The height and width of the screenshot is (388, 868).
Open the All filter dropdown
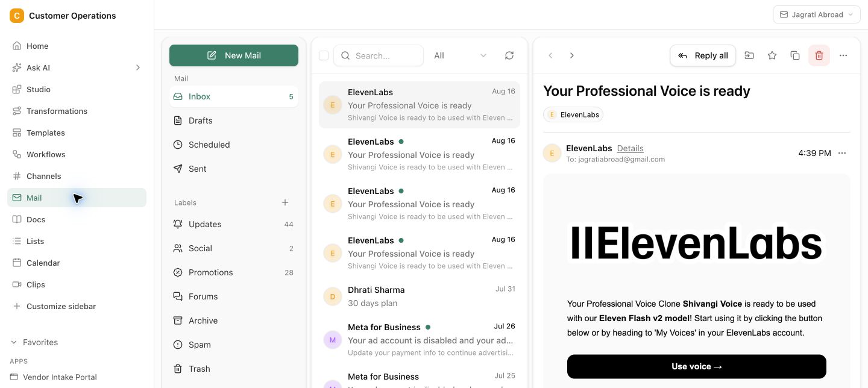coord(460,55)
